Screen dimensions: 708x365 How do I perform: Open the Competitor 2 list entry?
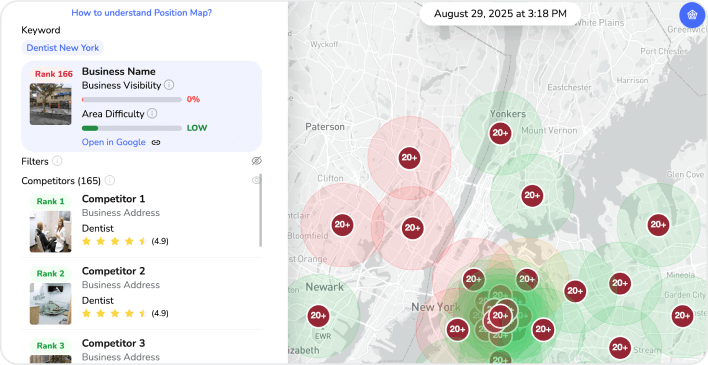(142, 294)
